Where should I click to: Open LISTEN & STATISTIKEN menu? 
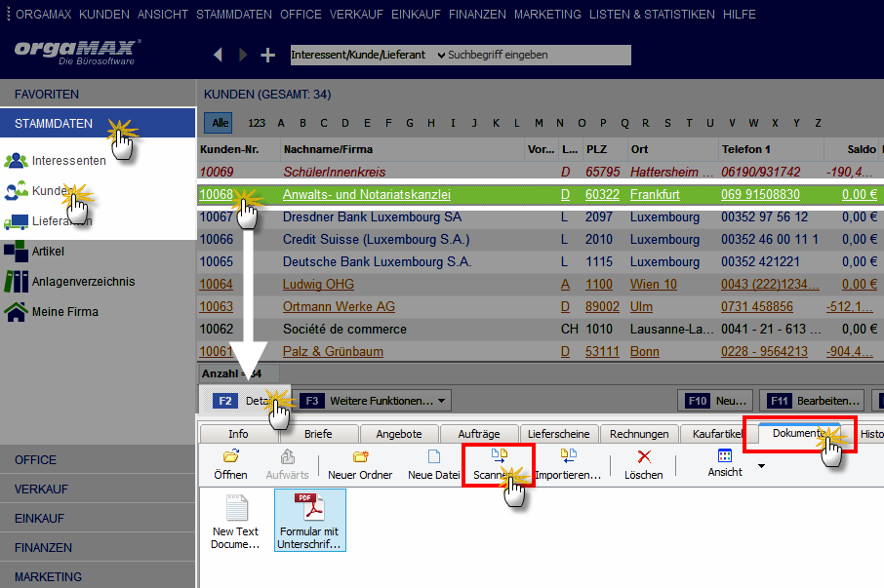click(x=653, y=14)
